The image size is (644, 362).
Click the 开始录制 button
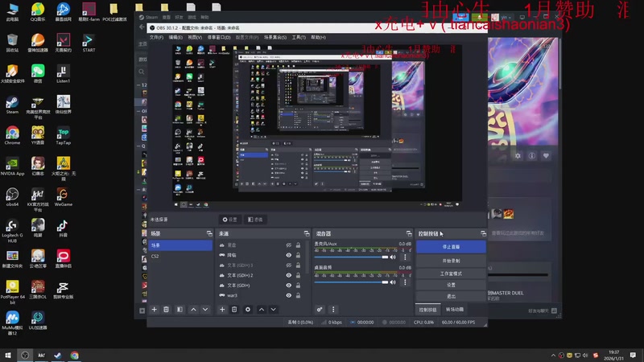click(451, 261)
